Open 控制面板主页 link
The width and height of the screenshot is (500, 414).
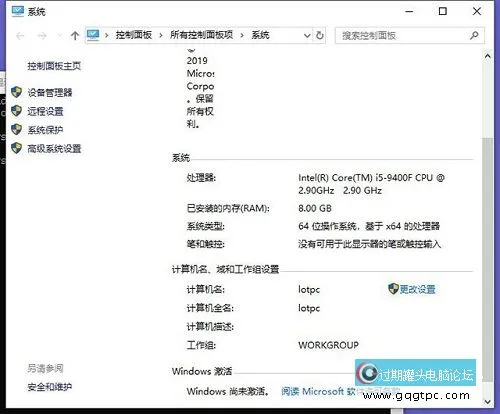pyautogui.click(x=54, y=66)
